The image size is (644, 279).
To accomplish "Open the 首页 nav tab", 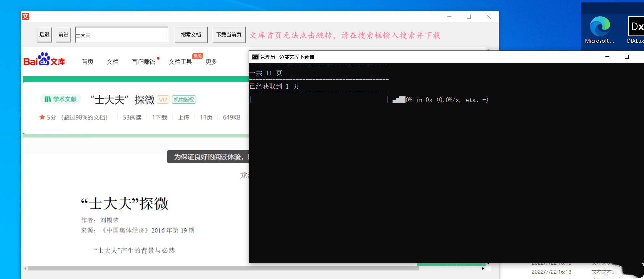I will [88, 62].
